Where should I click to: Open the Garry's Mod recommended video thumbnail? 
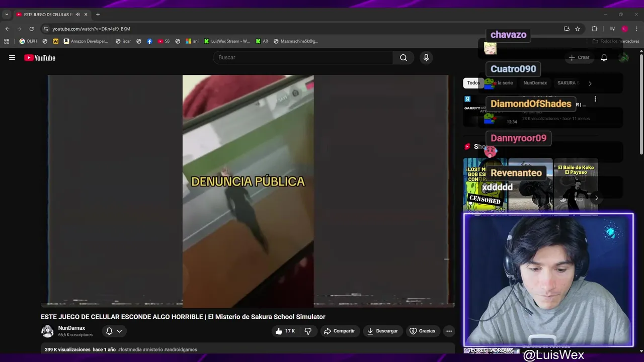tap(491, 110)
